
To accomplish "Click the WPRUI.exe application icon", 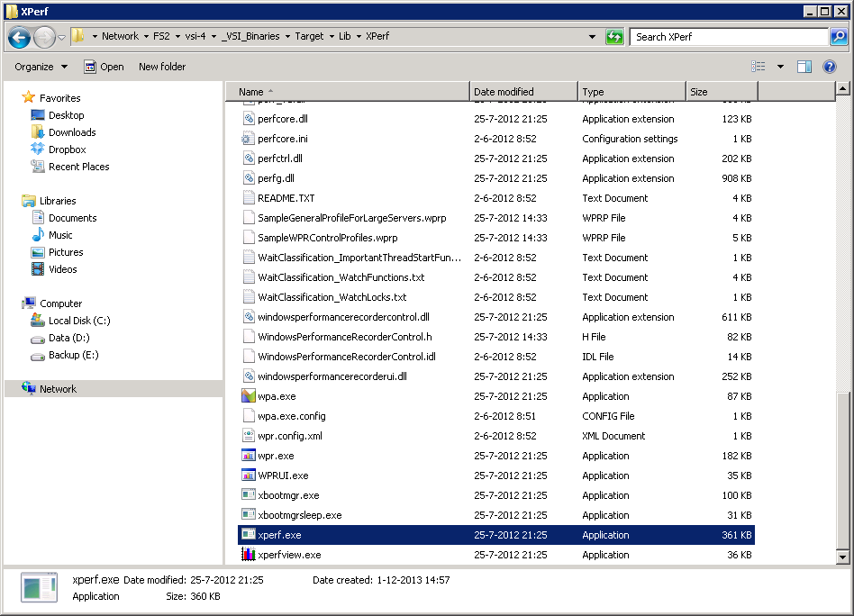I will coord(249,476).
